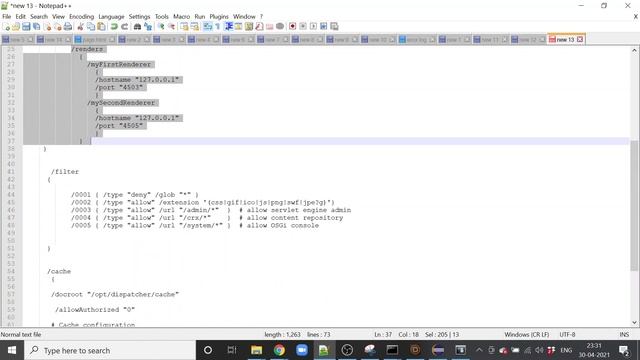
Task: Click the Zoom In toolbar icon
Action: 161,27
